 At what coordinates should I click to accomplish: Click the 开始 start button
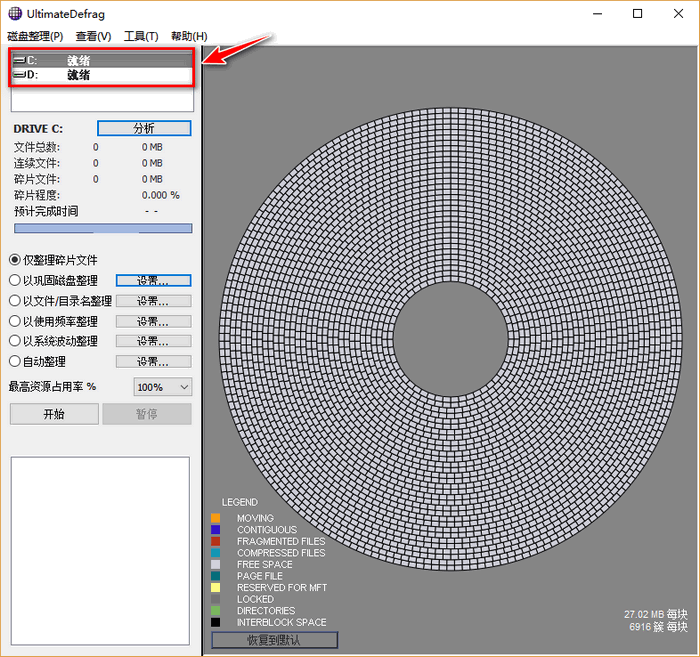click(x=54, y=414)
